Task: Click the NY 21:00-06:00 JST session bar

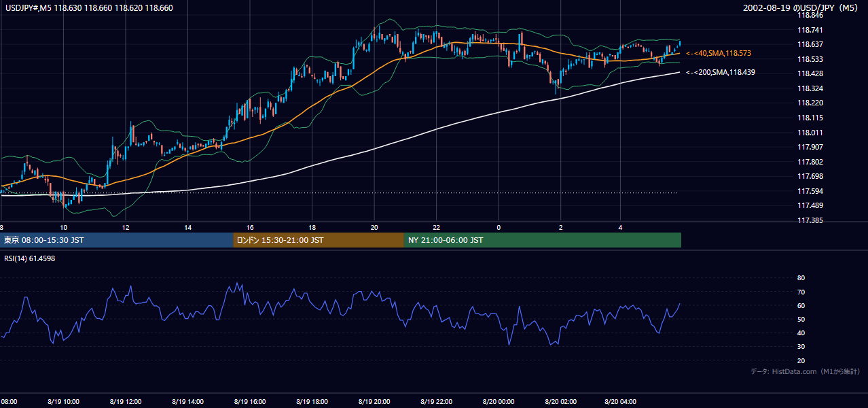Action: pos(543,240)
